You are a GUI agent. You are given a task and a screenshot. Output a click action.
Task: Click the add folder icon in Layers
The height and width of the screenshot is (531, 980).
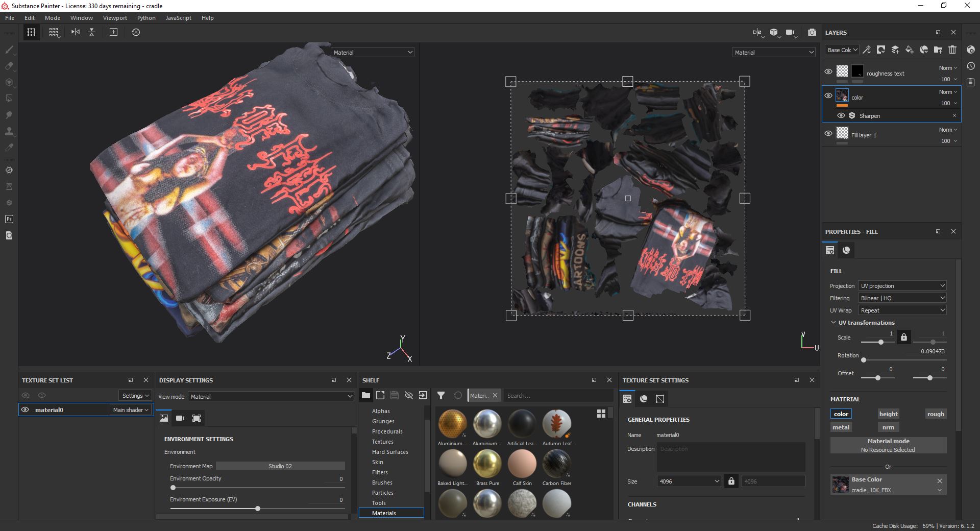coord(938,50)
